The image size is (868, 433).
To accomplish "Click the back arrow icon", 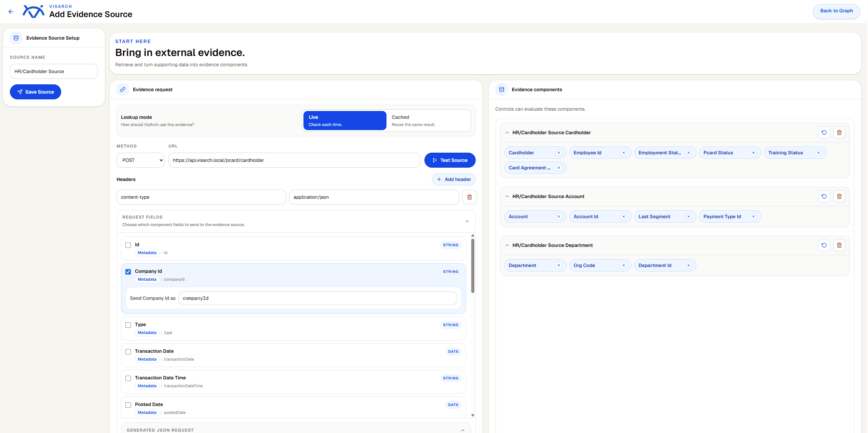I will (11, 12).
